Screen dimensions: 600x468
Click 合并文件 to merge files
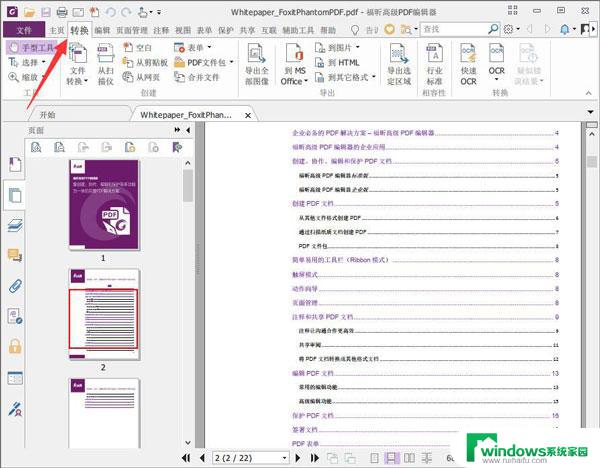[x=197, y=77]
